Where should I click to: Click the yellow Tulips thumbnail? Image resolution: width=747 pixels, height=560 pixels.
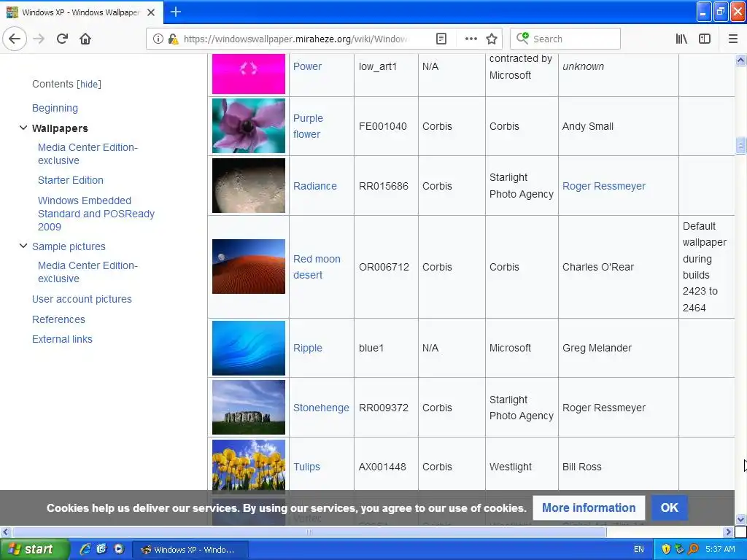249,464
